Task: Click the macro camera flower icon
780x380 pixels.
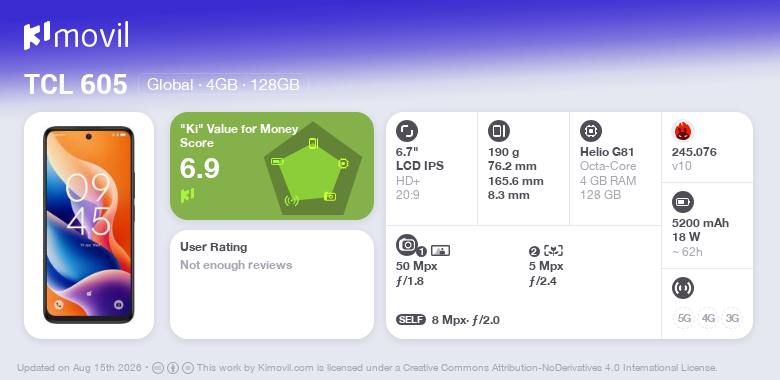Action: 554,251
